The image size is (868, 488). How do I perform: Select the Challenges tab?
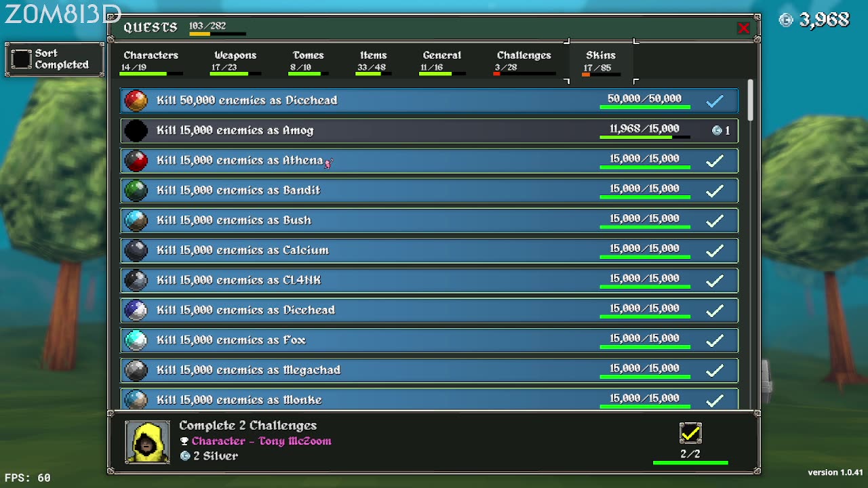tap(524, 61)
